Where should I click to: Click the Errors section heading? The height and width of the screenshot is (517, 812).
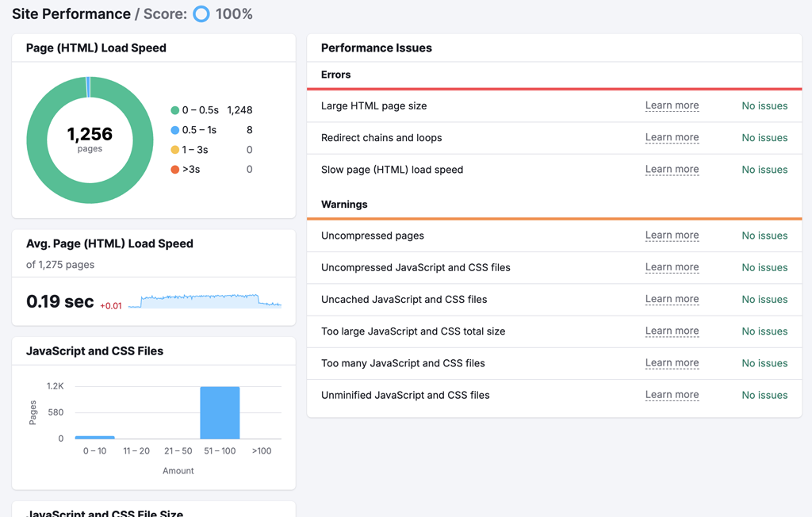(335, 75)
